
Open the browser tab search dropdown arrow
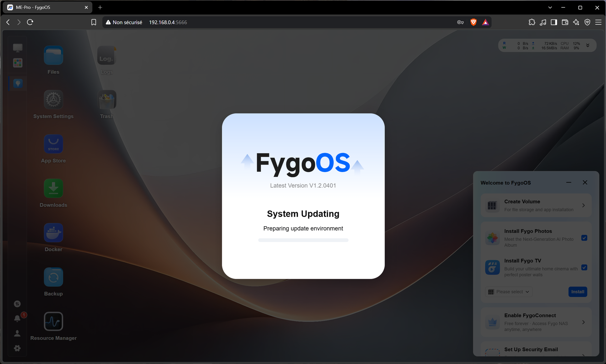click(x=550, y=7)
